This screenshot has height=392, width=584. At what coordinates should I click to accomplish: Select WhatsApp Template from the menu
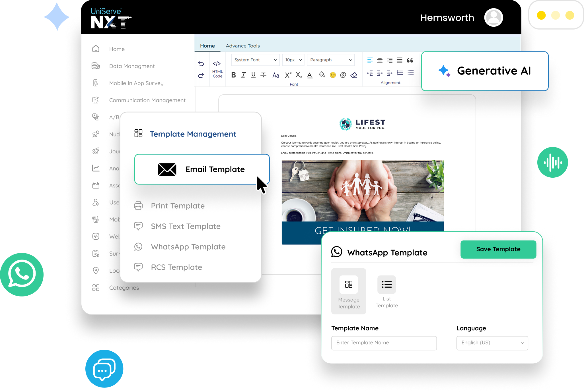coord(188,247)
